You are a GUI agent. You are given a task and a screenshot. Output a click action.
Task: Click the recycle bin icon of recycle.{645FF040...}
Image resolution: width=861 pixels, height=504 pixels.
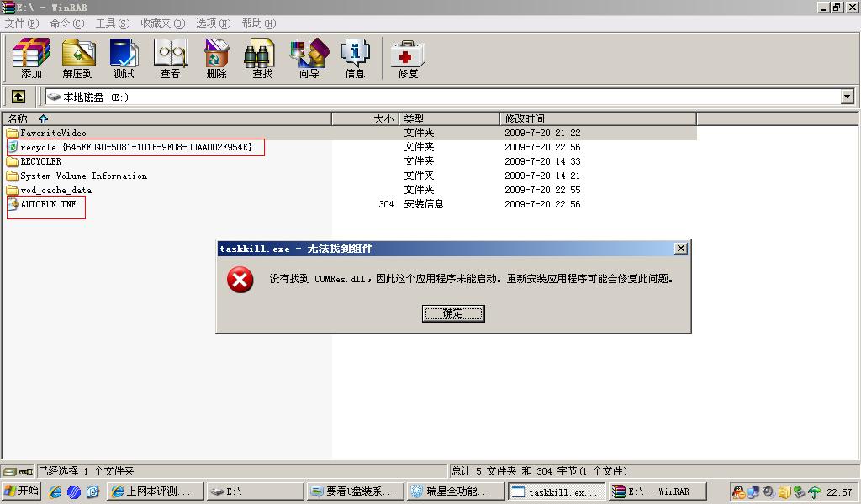point(13,147)
